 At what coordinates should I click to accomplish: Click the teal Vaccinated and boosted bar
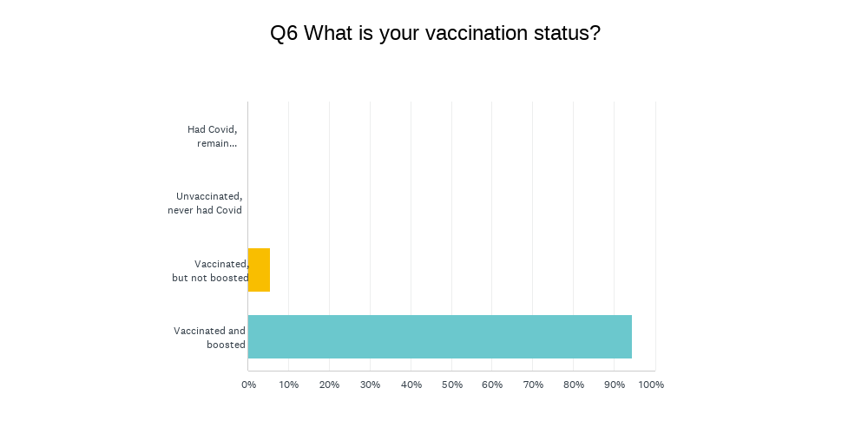[439, 337]
